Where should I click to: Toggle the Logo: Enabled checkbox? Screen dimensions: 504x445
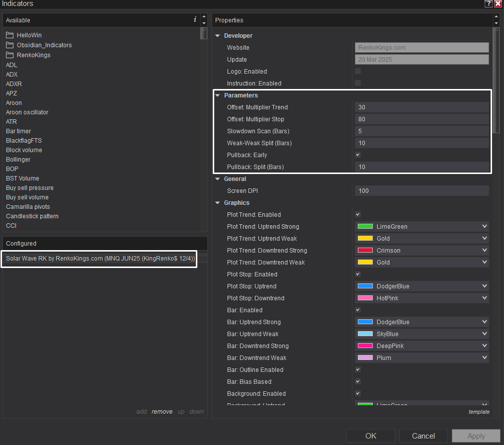point(358,72)
